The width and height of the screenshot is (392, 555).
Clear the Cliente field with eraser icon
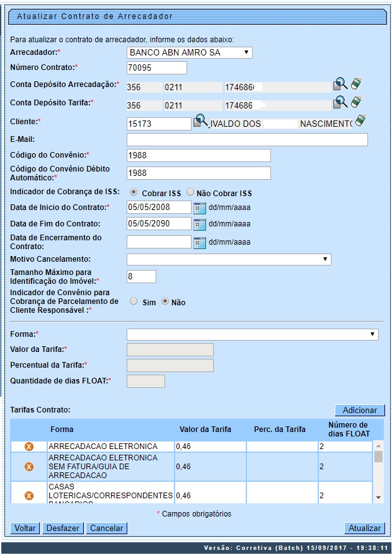[x=360, y=120]
